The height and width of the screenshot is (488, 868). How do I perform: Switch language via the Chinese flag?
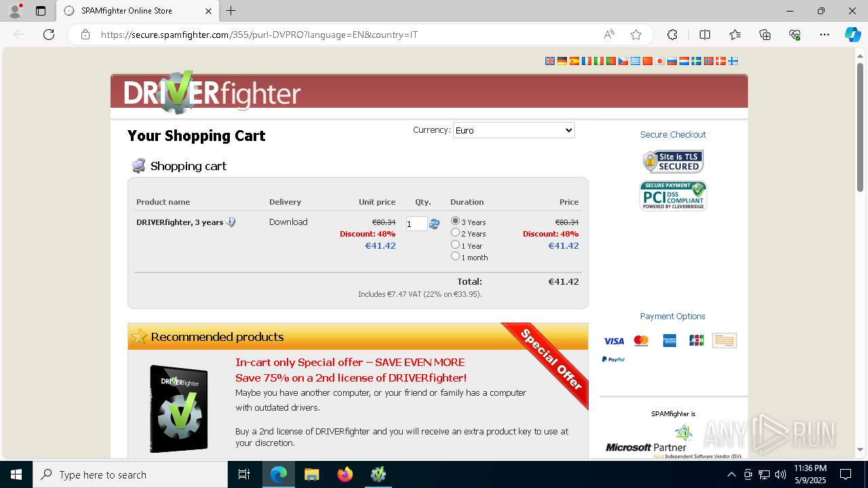coord(648,61)
